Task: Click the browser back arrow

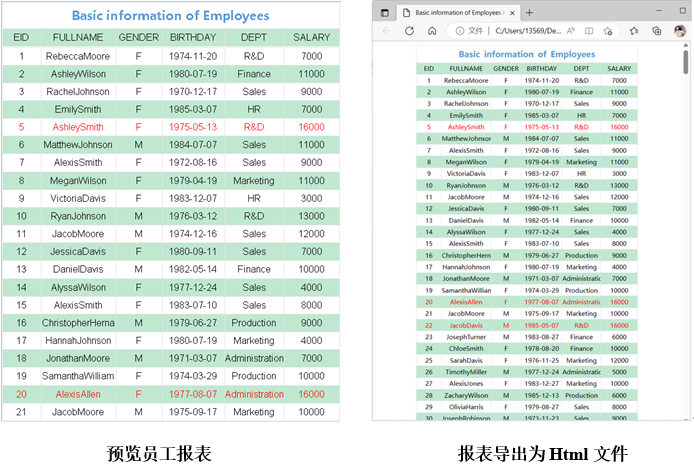Action: [387, 31]
